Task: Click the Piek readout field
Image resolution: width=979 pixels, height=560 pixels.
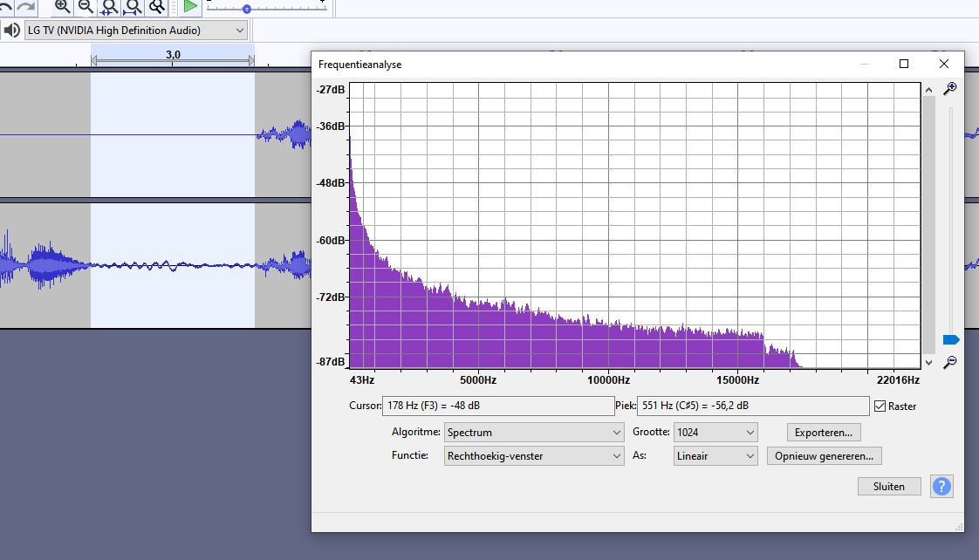Action: [753, 406]
